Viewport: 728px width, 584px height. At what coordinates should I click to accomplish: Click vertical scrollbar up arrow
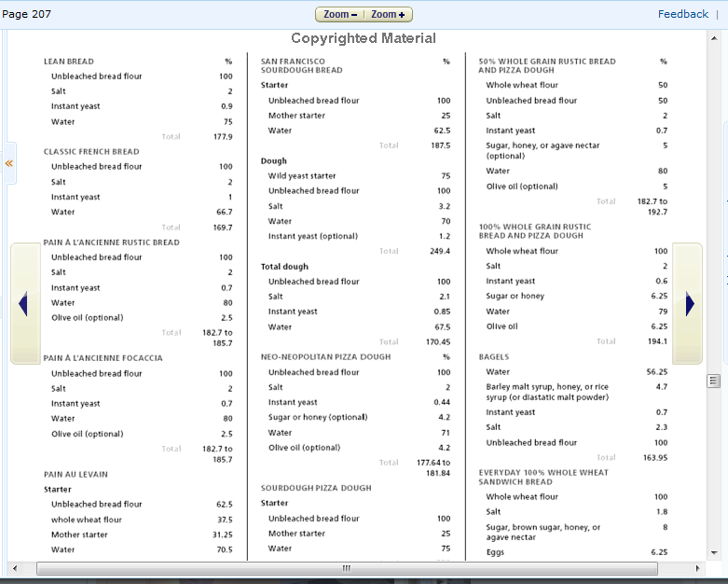(x=714, y=38)
